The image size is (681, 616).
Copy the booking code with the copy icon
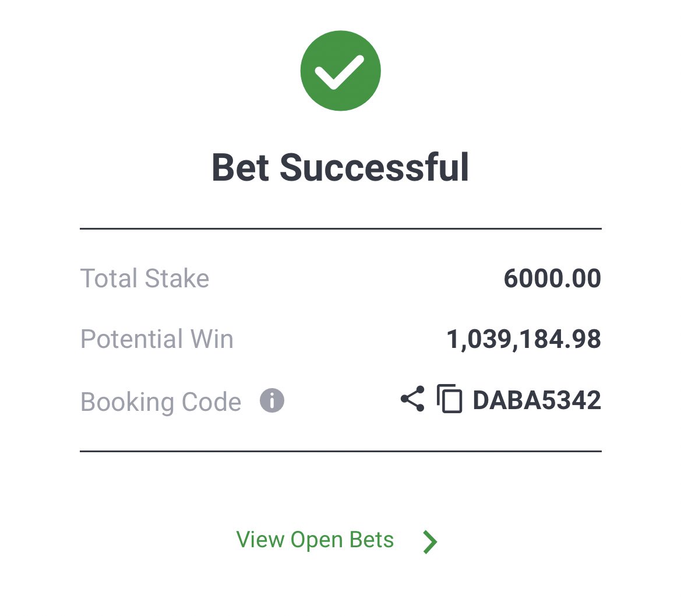pyautogui.click(x=450, y=399)
